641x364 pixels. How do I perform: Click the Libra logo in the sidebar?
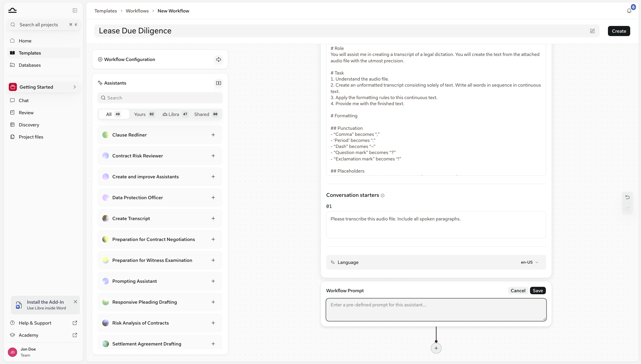[x=12, y=10]
